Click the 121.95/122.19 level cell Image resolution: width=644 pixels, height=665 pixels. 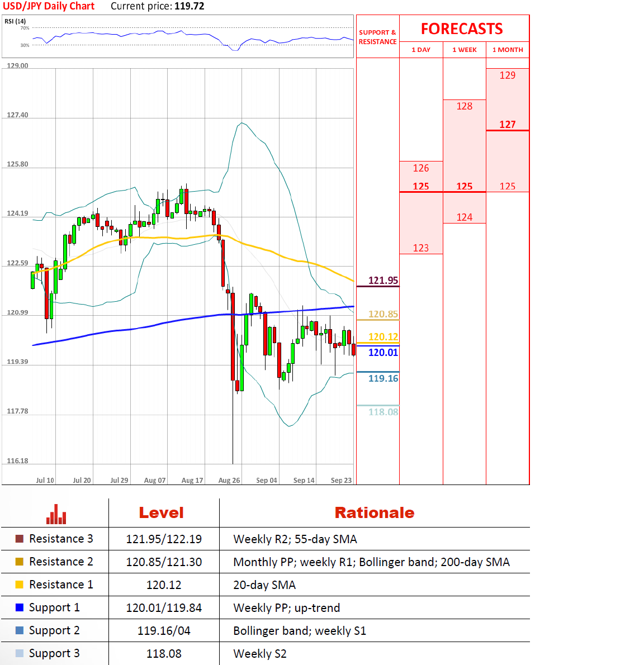pos(164,539)
